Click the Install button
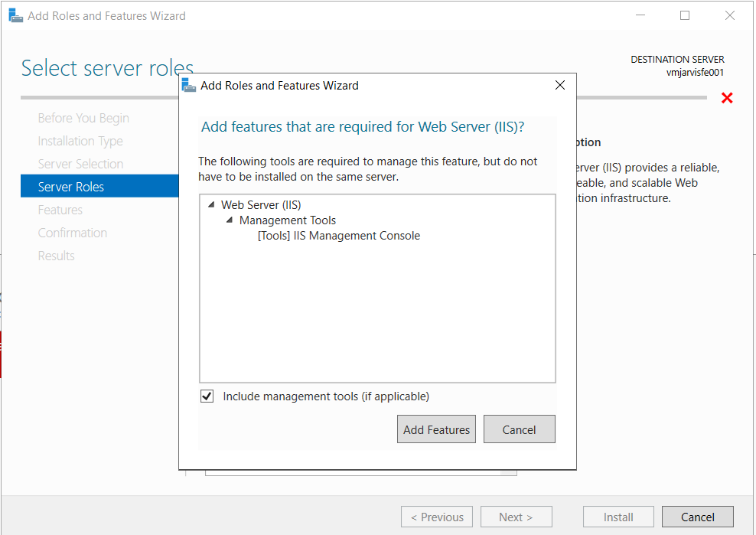The width and height of the screenshot is (756, 535). click(x=618, y=517)
